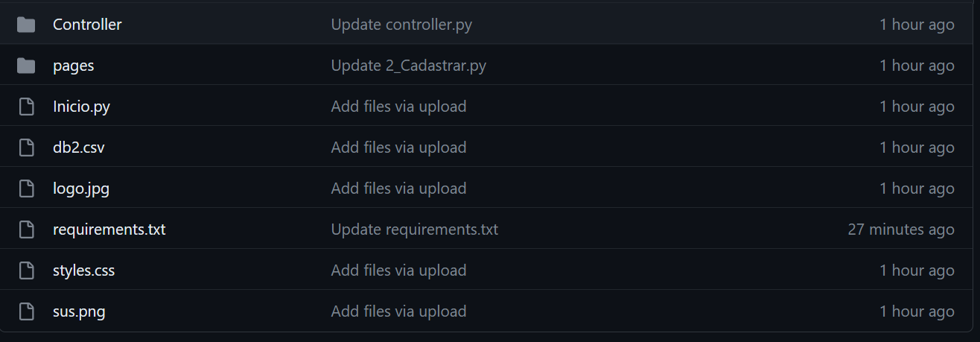Open requirements.txt file
This screenshot has height=342, width=980.
[109, 229]
